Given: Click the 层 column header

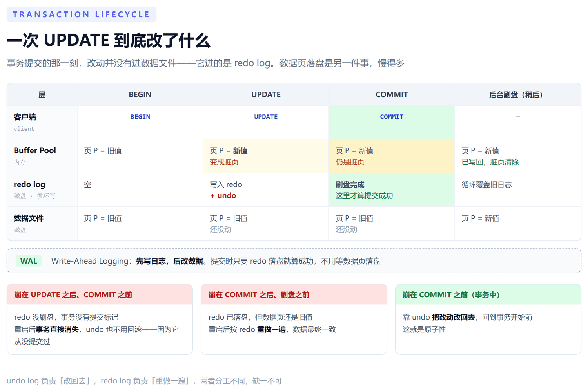Looking at the screenshot, I should point(42,95).
